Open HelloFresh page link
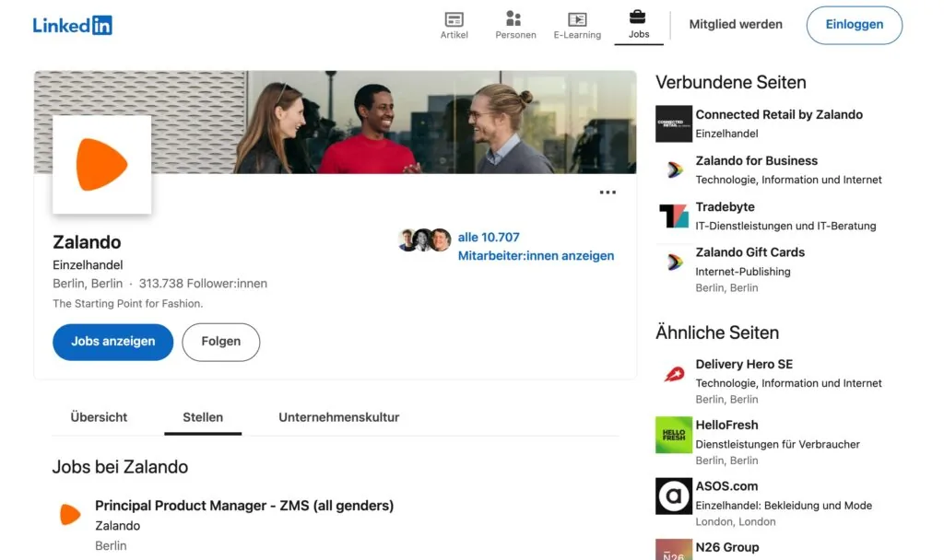The image size is (944, 560). 726,425
